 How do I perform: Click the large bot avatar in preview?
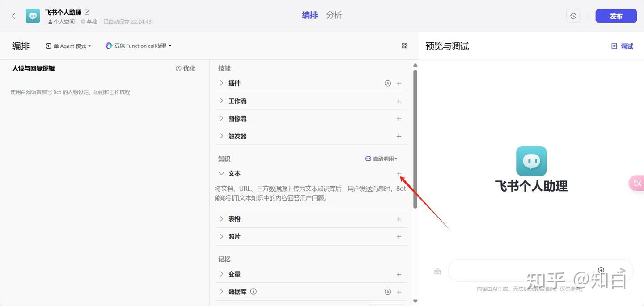pos(531,161)
